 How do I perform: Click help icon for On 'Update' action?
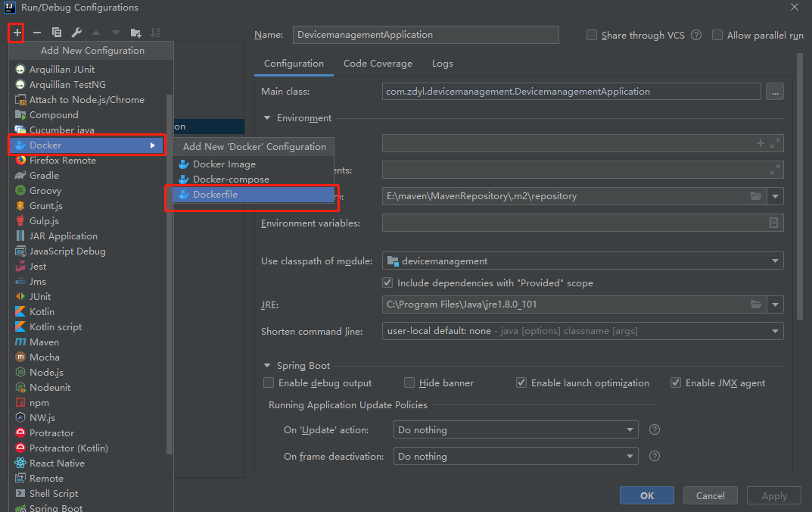coord(655,429)
